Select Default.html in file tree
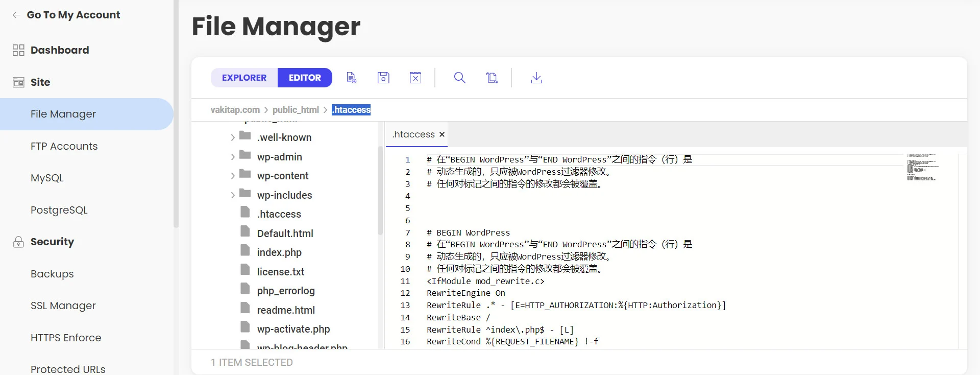The height and width of the screenshot is (375, 980). (285, 233)
